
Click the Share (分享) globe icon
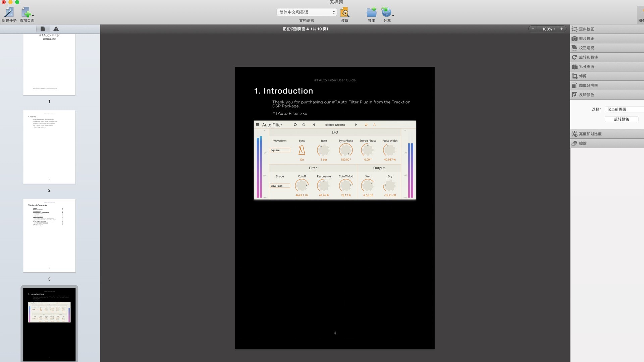click(x=386, y=12)
